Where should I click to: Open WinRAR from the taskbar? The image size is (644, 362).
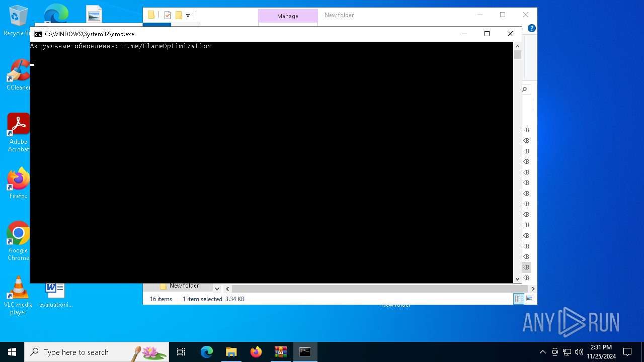pos(281,352)
